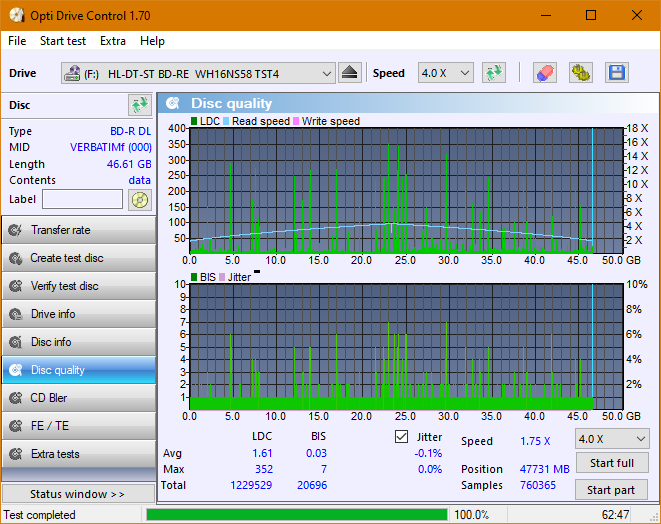The height and width of the screenshot is (524, 661).
Task: Click the Samples value 760365
Action: pos(538,485)
